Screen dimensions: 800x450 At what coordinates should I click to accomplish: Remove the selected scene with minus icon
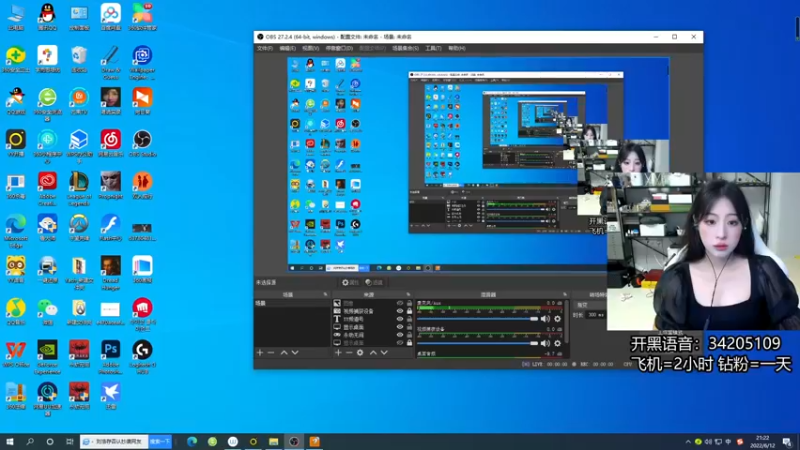pos(271,353)
